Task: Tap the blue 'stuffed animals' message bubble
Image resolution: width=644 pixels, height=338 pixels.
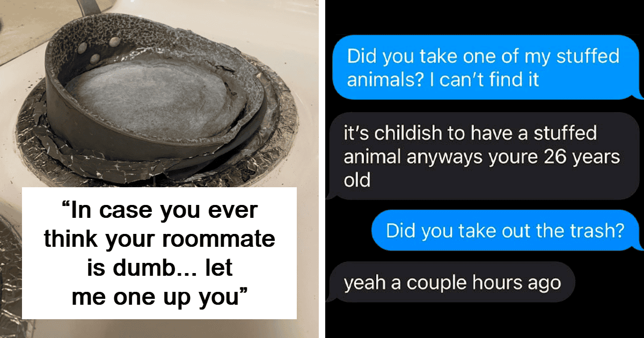Action: pyautogui.click(x=487, y=68)
